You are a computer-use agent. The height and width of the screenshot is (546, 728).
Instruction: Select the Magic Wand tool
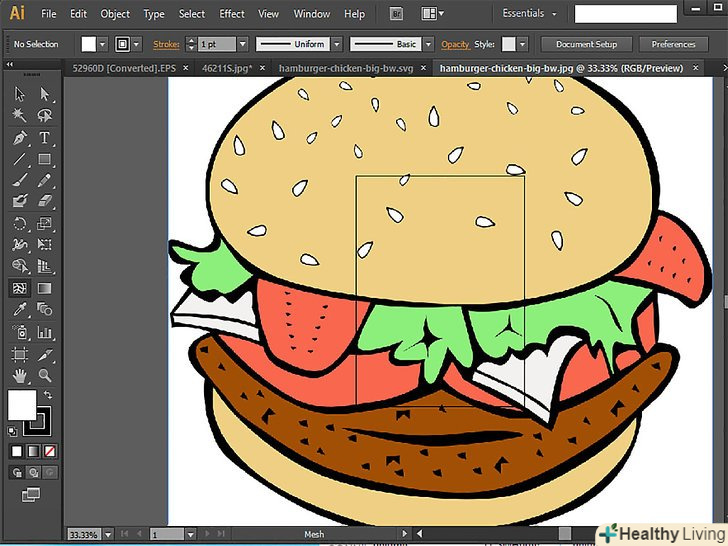coord(19,116)
